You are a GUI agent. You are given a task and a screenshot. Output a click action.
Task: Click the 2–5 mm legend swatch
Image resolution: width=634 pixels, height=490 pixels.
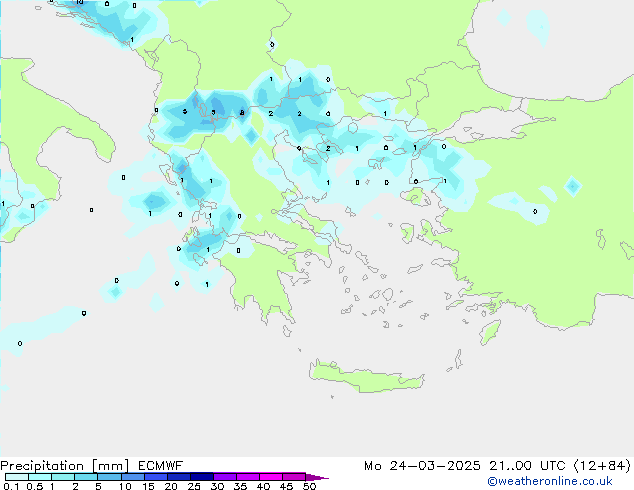86,477
